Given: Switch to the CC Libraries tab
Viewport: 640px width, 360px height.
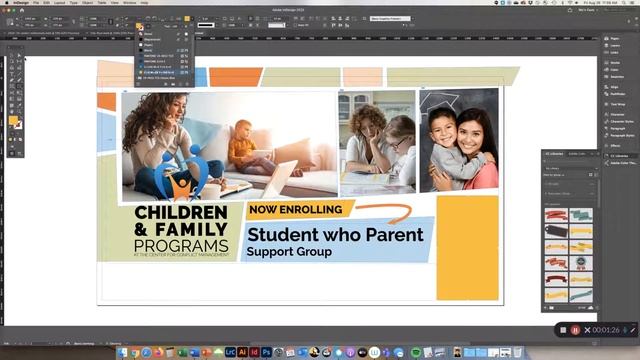Looking at the screenshot, I should click(554, 154).
